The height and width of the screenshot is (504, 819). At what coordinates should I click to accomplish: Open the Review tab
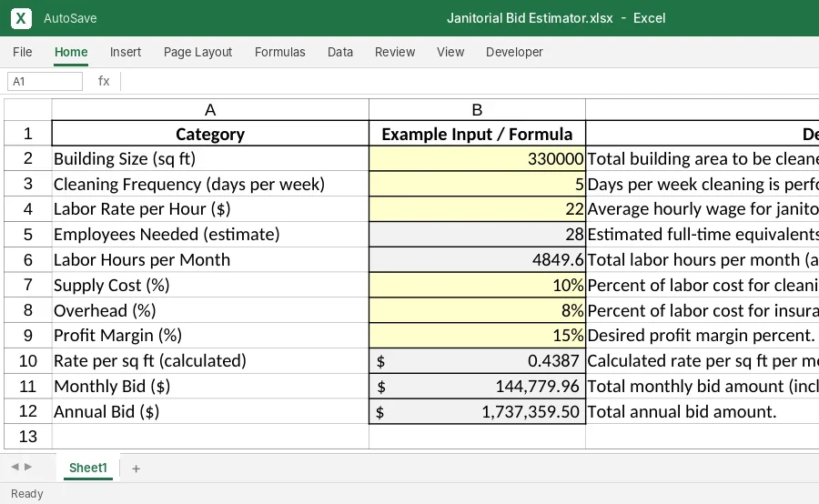(395, 52)
